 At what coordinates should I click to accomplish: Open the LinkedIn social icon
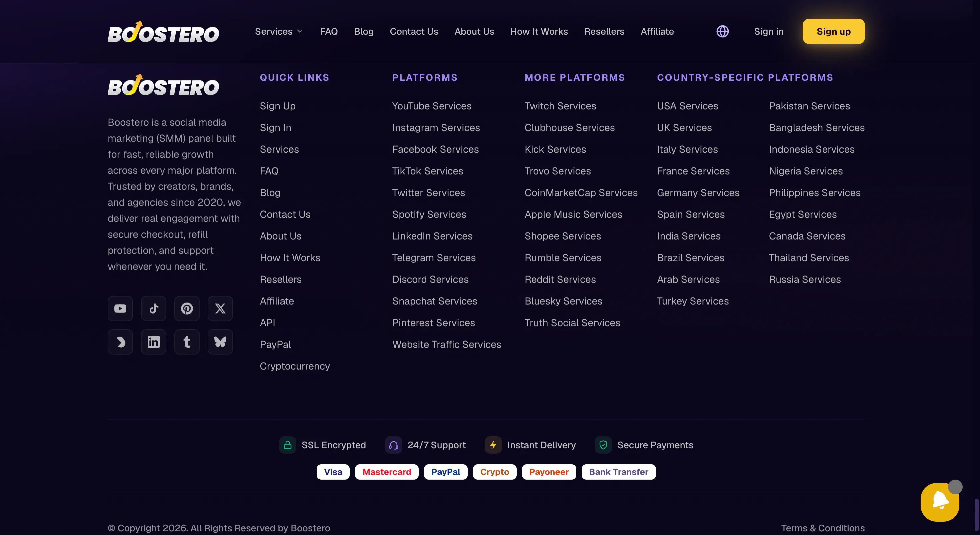tap(153, 342)
